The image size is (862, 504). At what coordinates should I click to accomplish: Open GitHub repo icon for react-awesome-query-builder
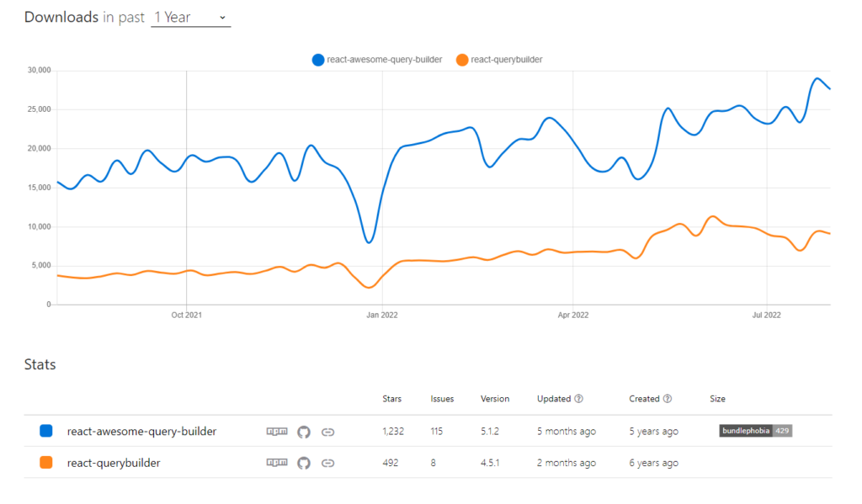coord(304,432)
